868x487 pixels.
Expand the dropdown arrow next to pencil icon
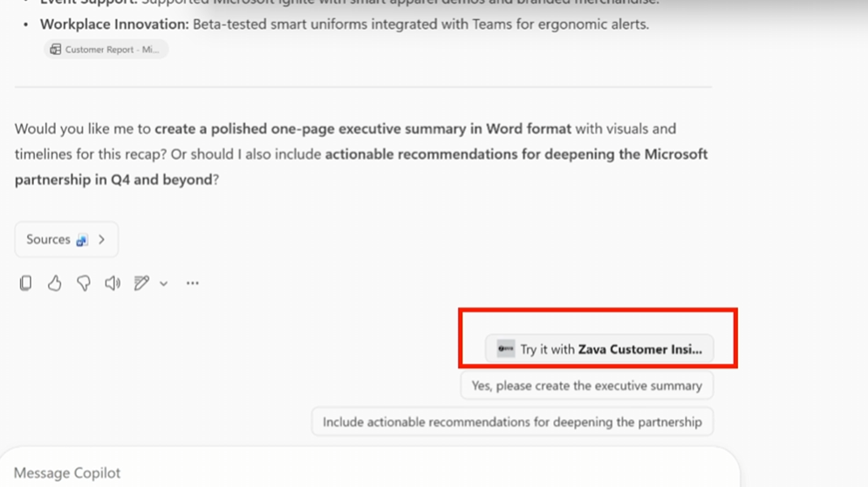tap(163, 284)
